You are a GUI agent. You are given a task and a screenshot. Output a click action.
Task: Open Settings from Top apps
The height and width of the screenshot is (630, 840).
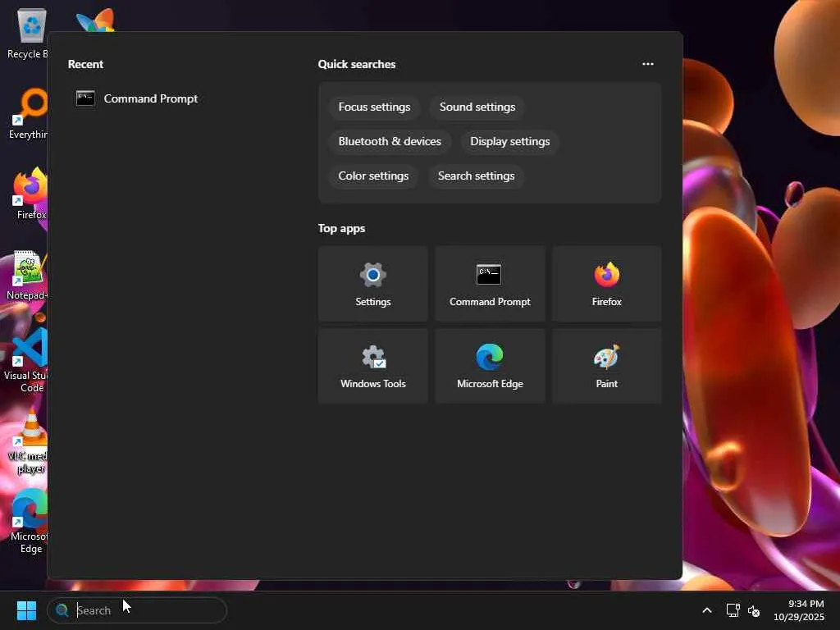tap(373, 284)
